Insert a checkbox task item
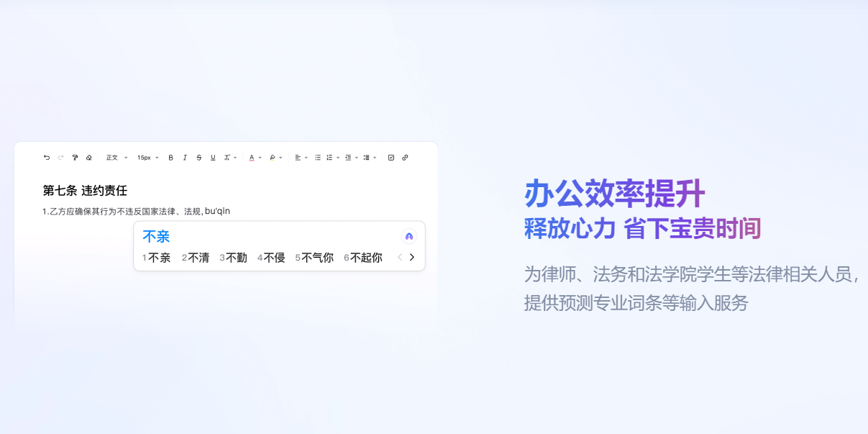This screenshot has width=868, height=434. pos(391,158)
